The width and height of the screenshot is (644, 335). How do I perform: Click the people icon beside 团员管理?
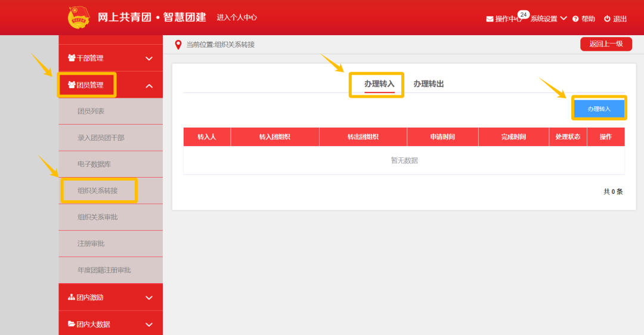[72, 85]
